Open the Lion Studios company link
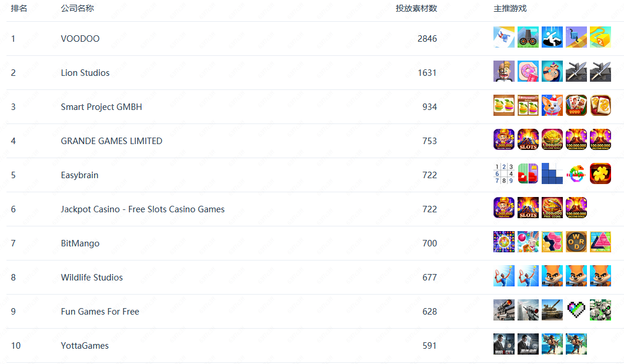The height and width of the screenshot is (364, 624). pos(85,73)
